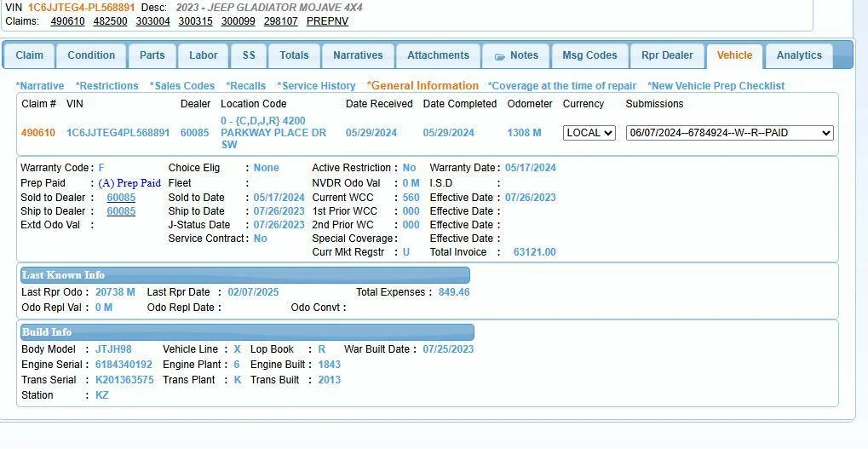Open *Service History section

point(316,86)
